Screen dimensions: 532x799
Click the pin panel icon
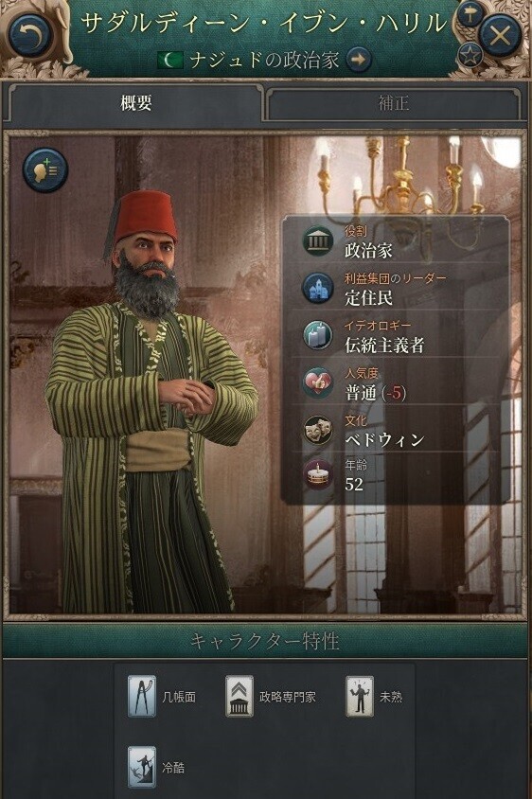pyautogui.click(x=470, y=14)
